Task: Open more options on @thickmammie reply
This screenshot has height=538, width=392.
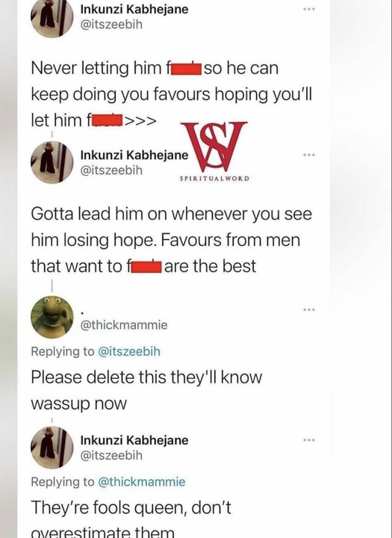Action: click(309, 310)
